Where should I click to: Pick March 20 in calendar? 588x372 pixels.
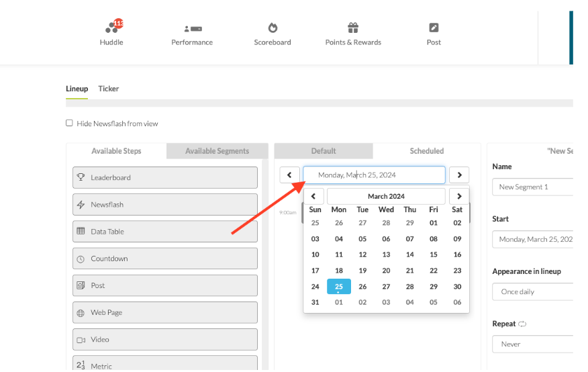tap(386, 271)
